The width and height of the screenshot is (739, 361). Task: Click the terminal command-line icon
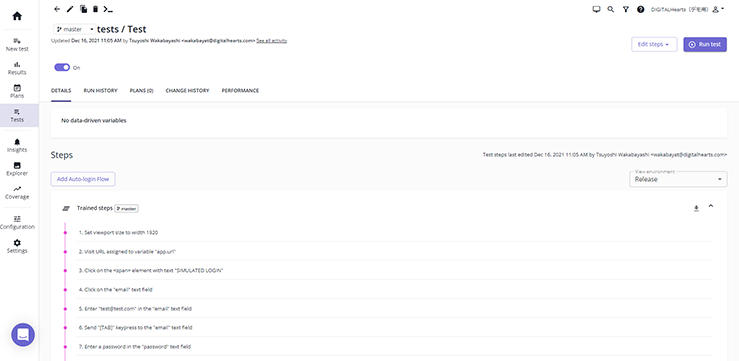108,9
